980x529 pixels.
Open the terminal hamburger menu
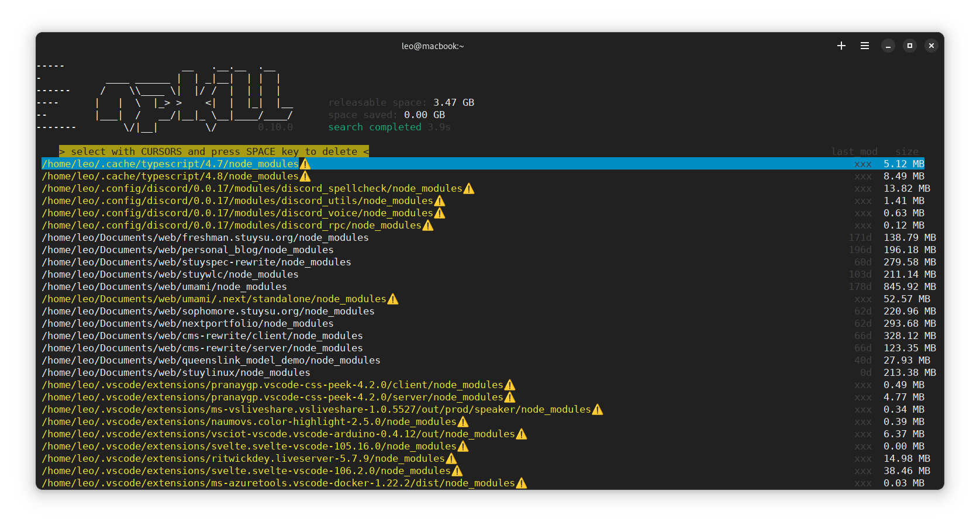click(x=865, y=46)
